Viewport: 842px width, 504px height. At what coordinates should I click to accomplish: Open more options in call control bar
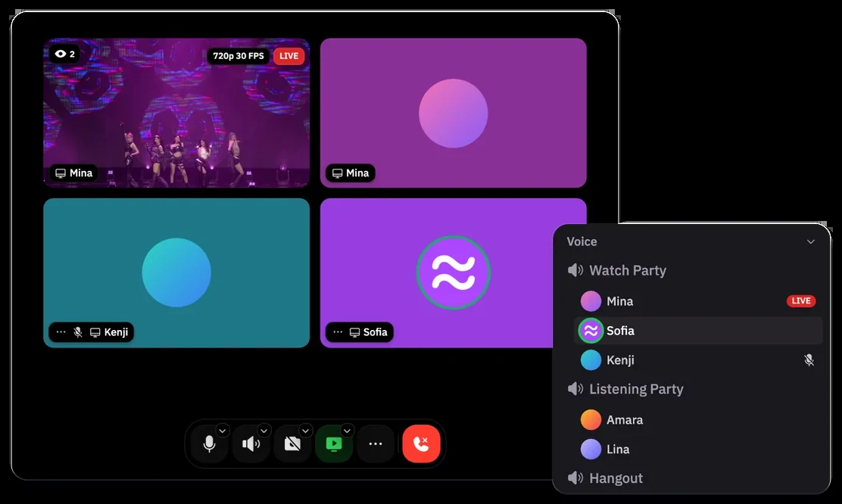click(376, 444)
